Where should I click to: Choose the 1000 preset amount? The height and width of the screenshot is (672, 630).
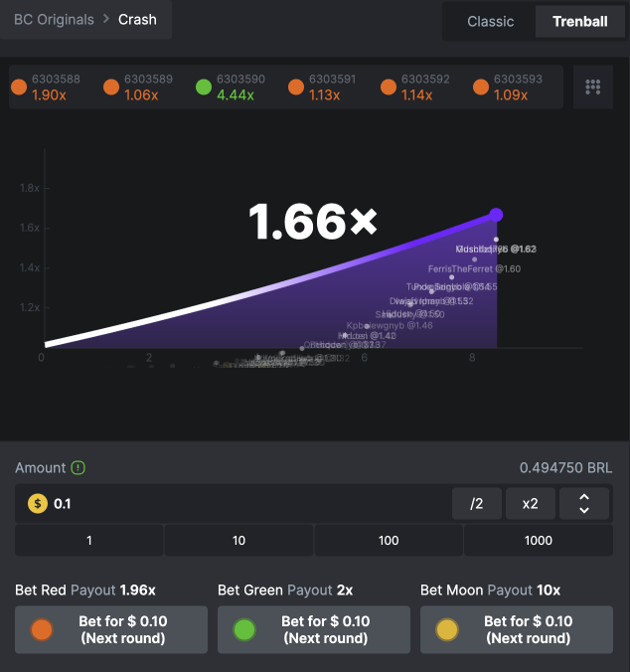[539, 541]
